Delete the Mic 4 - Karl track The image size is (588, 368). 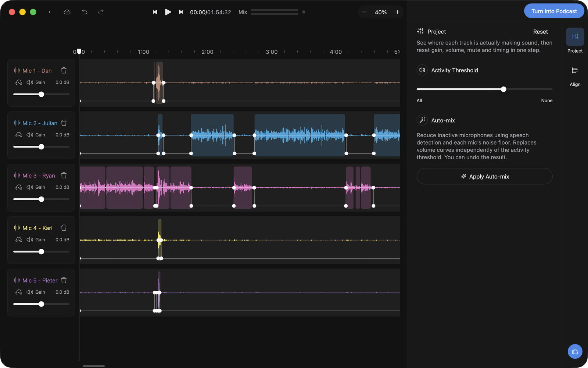click(x=64, y=228)
